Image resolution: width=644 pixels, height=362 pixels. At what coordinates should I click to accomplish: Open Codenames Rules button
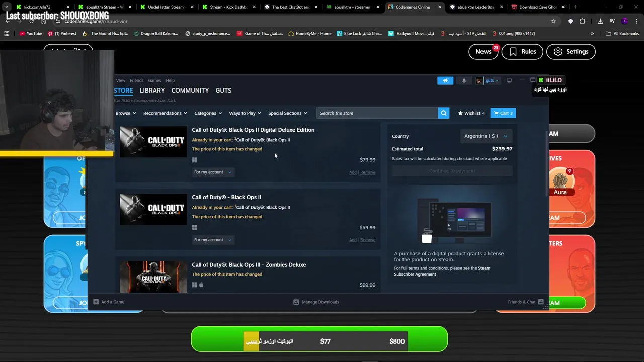pos(522,52)
